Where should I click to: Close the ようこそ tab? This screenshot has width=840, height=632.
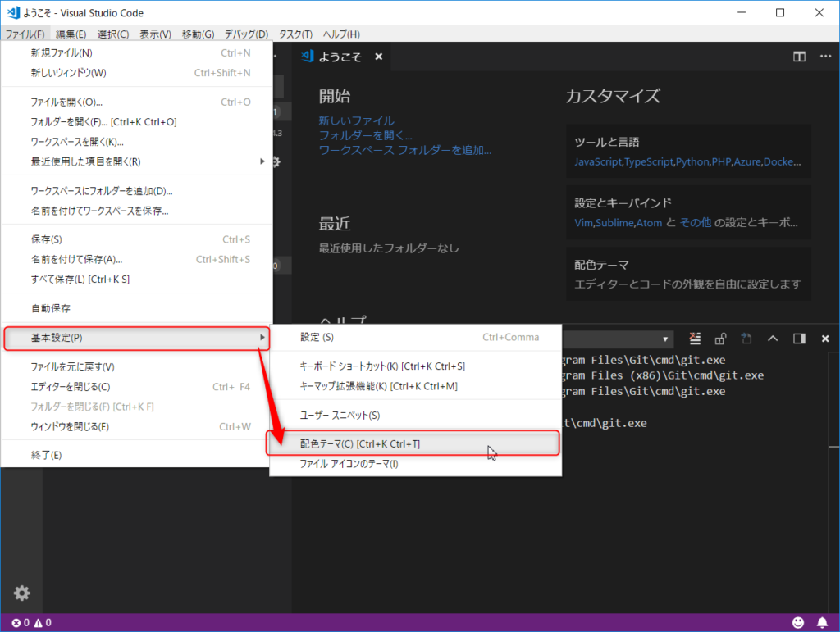point(379,57)
